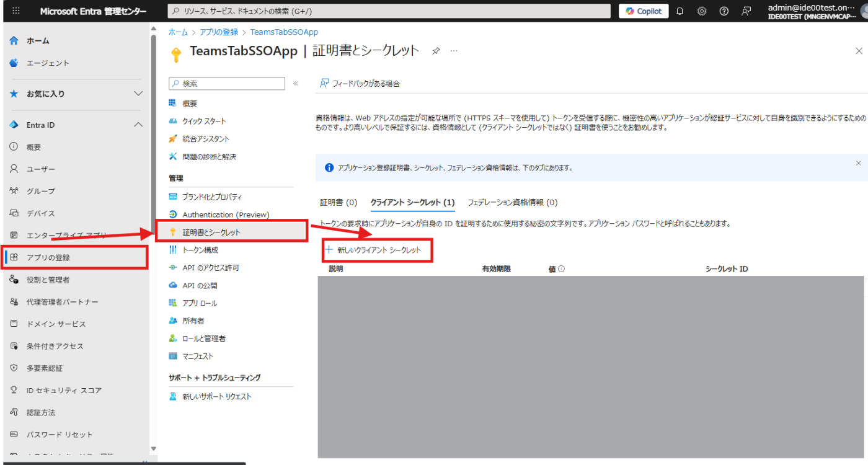Click 新しいクライアント シークレット

373,250
